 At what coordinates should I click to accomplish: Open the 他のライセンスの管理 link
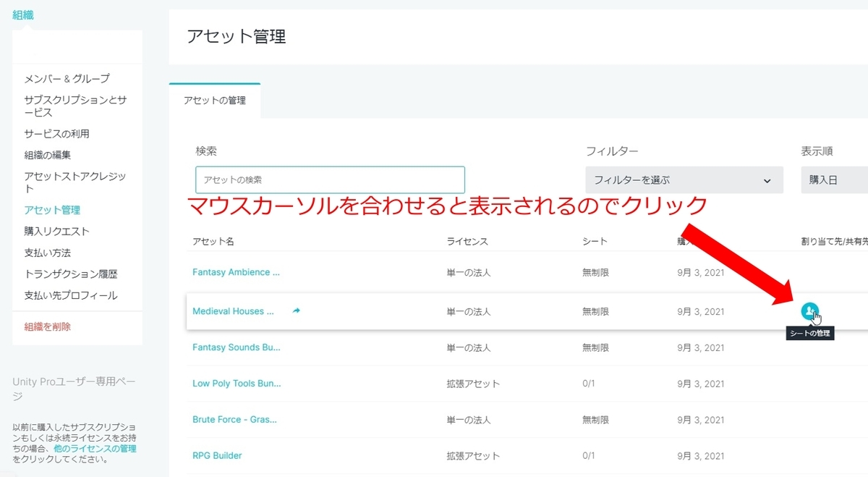tap(95, 449)
